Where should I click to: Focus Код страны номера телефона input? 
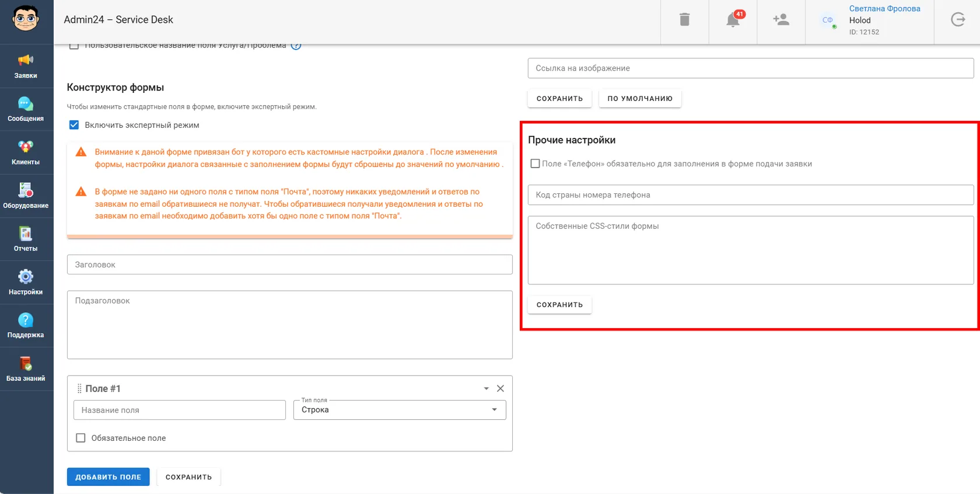[x=751, y=195]
